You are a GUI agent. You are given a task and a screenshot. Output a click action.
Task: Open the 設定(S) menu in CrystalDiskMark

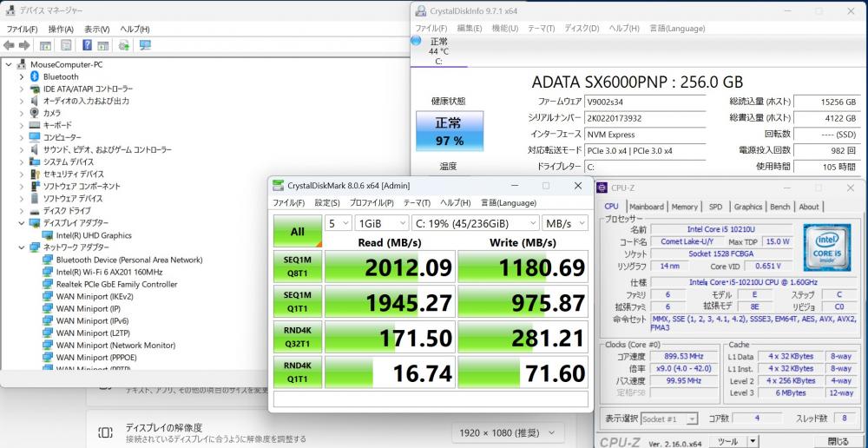click(x=326, y=202)
